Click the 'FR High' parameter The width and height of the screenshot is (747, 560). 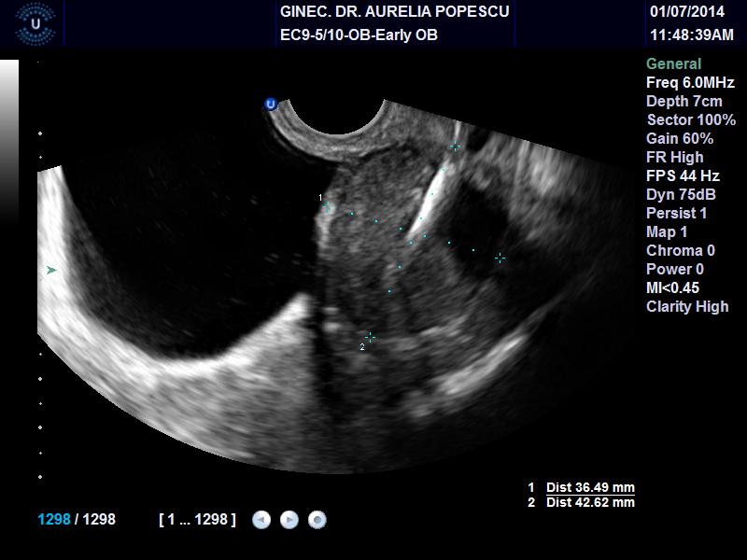click(x=674, y=157)
